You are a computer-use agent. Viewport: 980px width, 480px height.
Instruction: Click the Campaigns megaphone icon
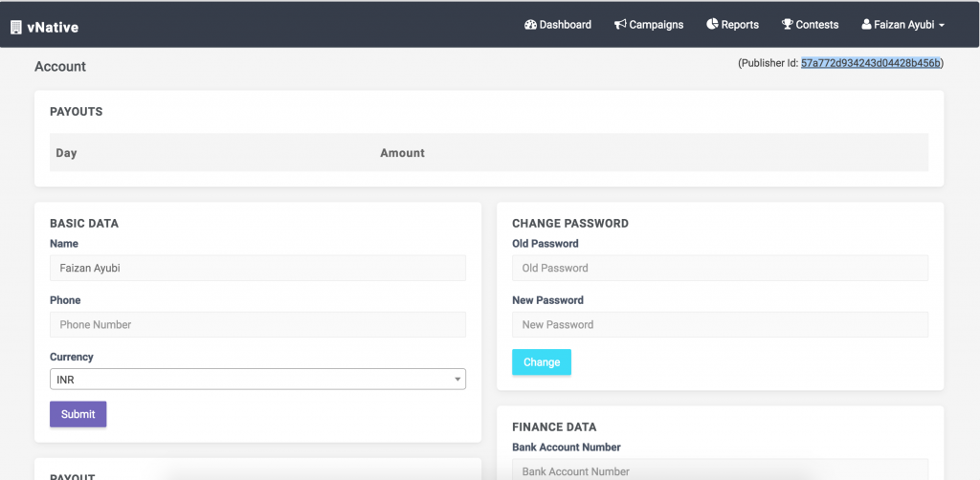620,25
